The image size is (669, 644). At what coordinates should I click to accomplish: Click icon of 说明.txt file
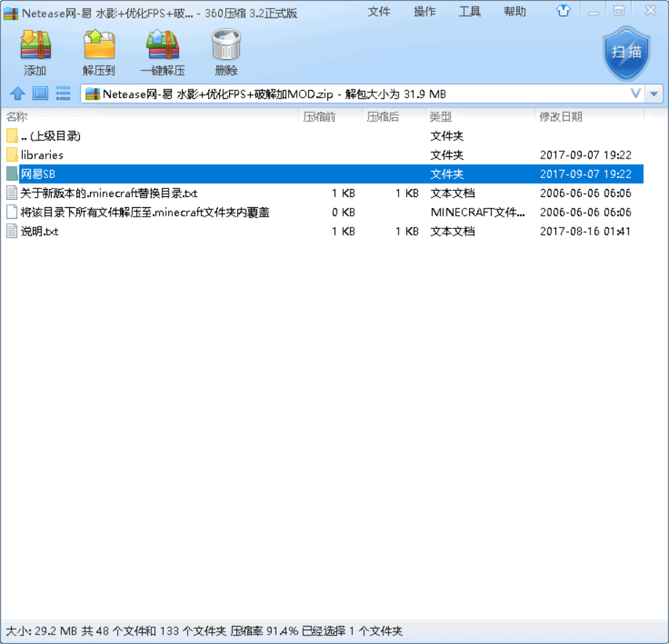(x=12, y=231)
